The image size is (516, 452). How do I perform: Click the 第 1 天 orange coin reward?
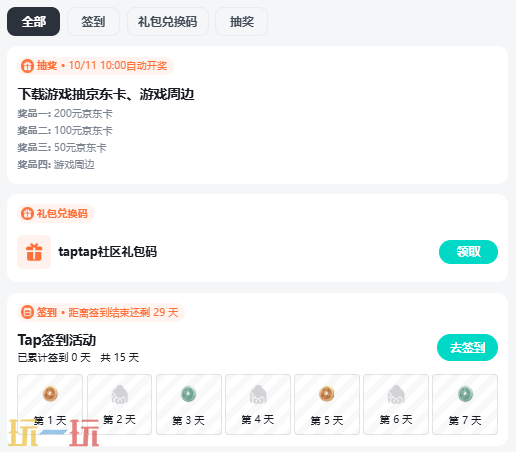[50, 394]
